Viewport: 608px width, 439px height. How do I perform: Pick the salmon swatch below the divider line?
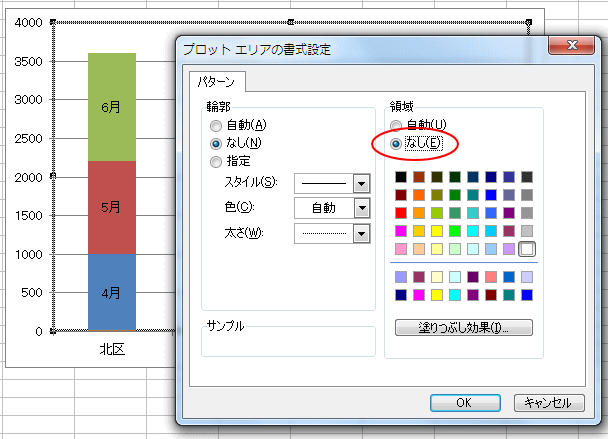[x=491, y=277]
